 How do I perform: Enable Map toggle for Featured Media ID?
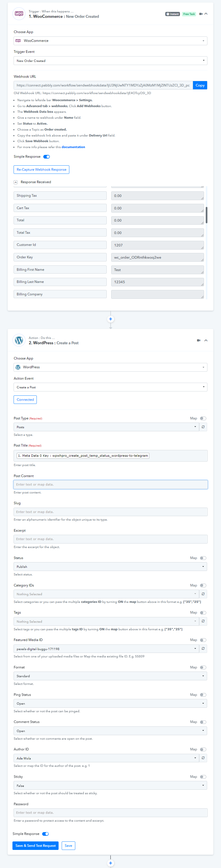point(203,640)
